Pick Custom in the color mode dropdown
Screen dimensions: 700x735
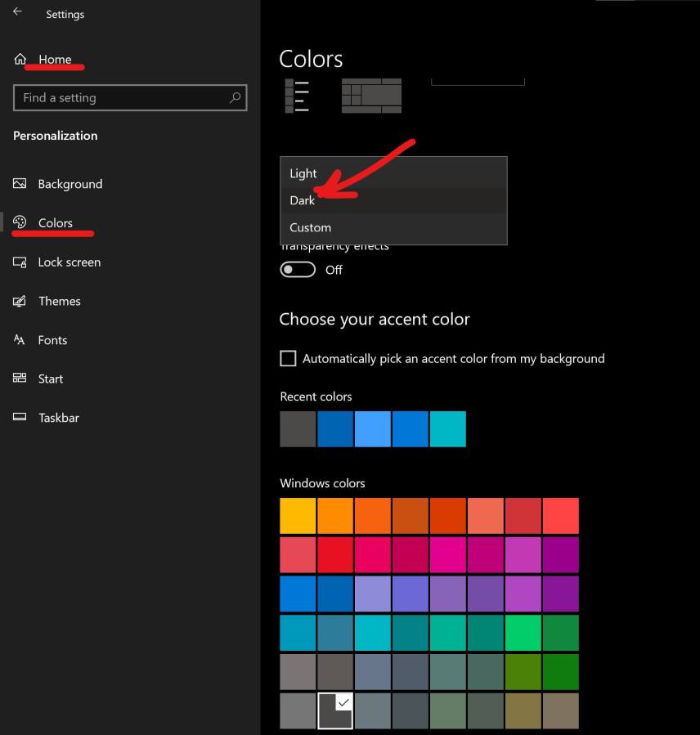(x=311, y=227)
